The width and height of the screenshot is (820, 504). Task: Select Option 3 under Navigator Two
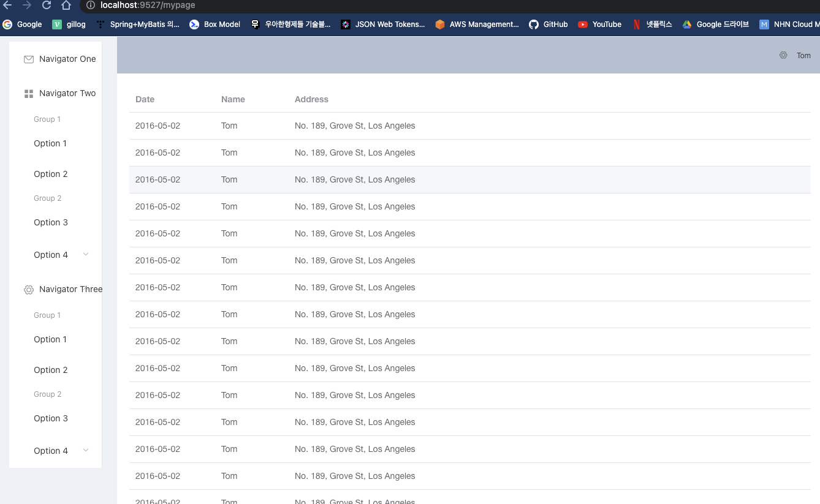56,222
